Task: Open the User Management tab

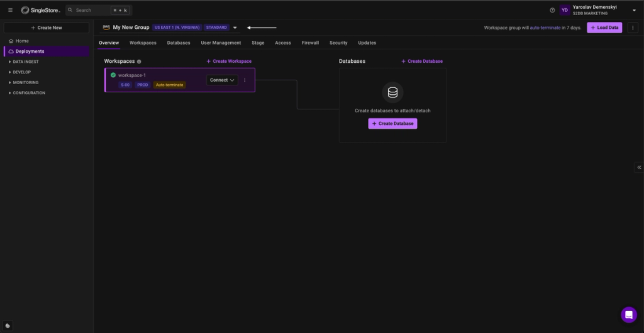Action: [x=221, y=43]
